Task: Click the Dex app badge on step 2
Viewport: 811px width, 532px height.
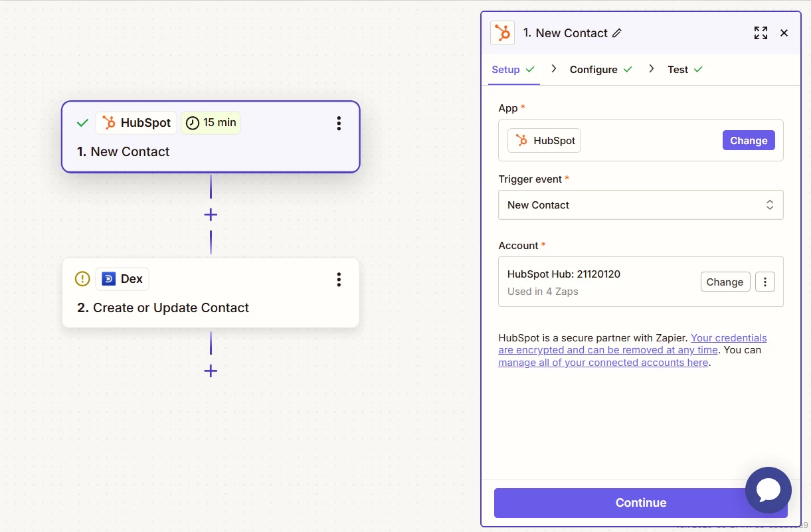Action: coord(122,279)
